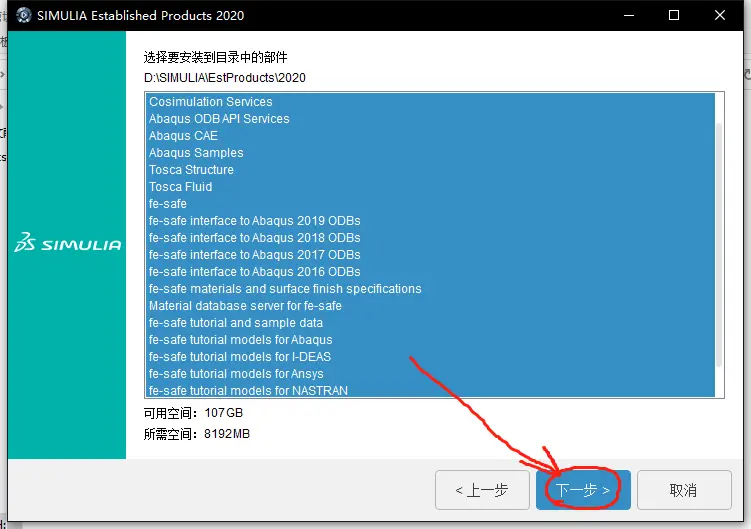Go back with the 上一步 button

[x=482, y=490]
